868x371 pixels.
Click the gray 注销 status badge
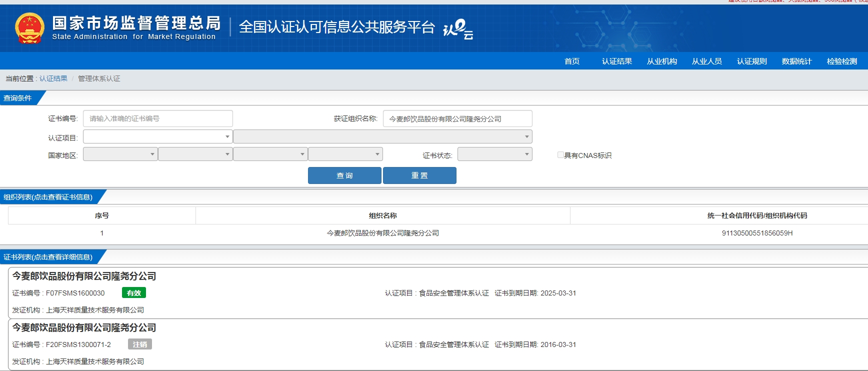coord(140,344)
